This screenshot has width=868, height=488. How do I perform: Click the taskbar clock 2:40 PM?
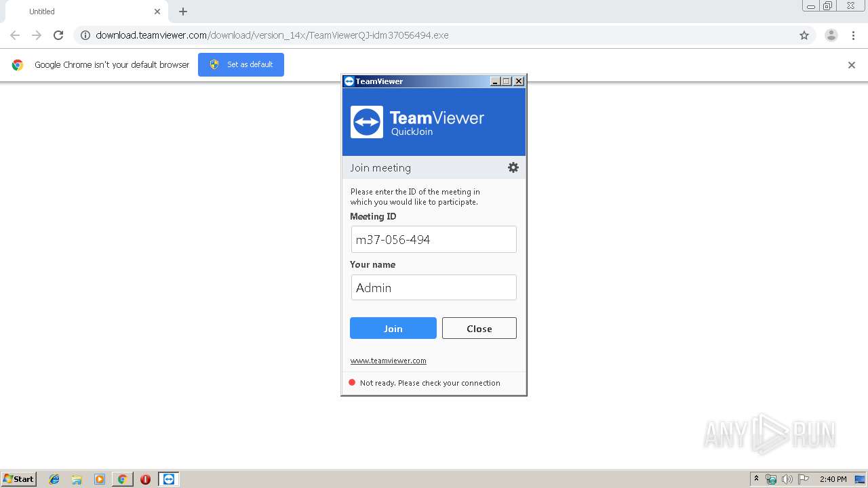pos(833,479)
